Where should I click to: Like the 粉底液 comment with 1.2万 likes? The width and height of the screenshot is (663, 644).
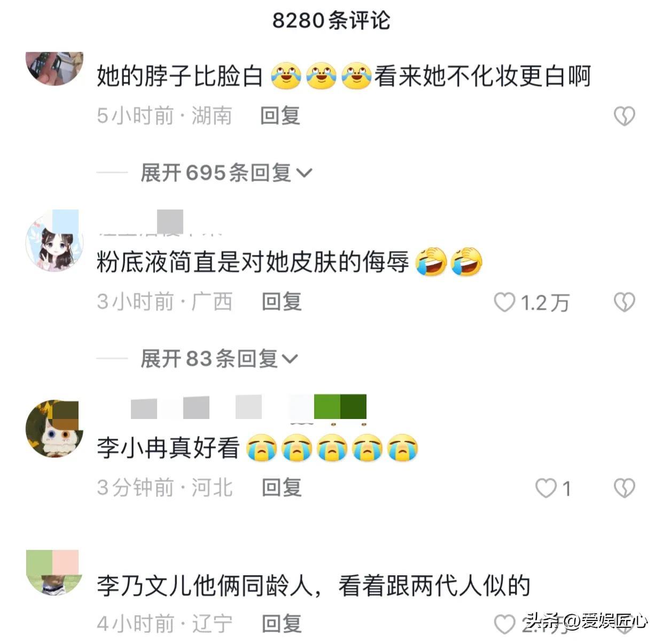coord(504,302)
